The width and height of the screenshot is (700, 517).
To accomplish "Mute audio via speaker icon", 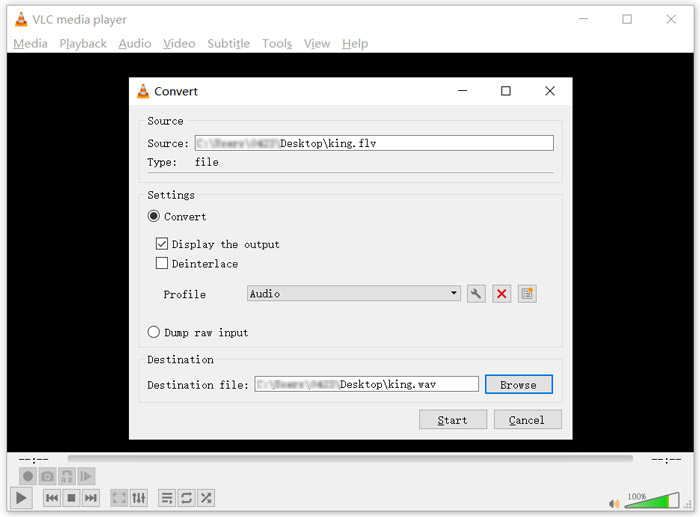I will point(614,504).
